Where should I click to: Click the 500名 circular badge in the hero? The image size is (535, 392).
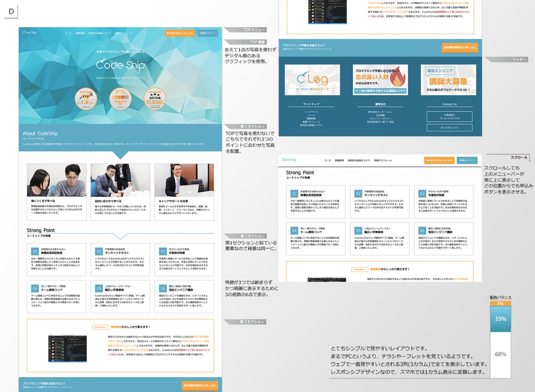pos(155,98)
